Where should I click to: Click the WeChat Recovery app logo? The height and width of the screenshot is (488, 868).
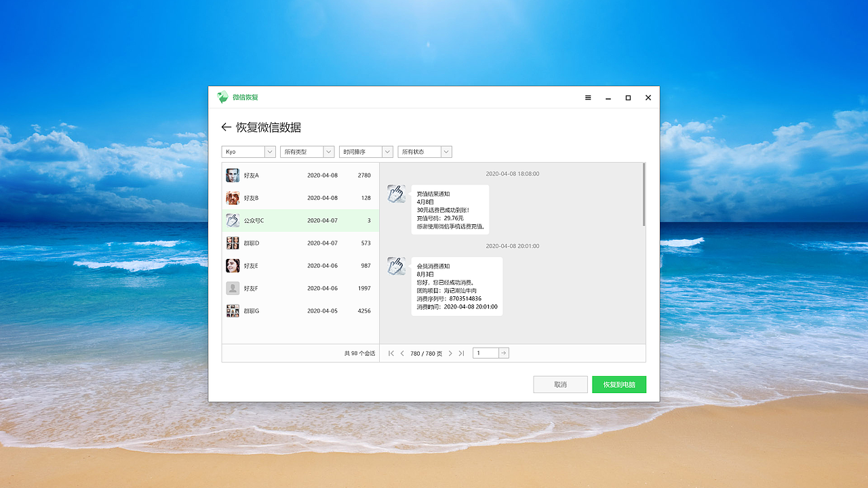222,98
